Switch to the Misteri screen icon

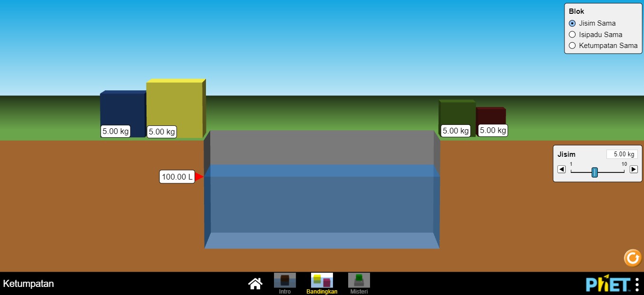pyautogui.click(x=359, y=281)
